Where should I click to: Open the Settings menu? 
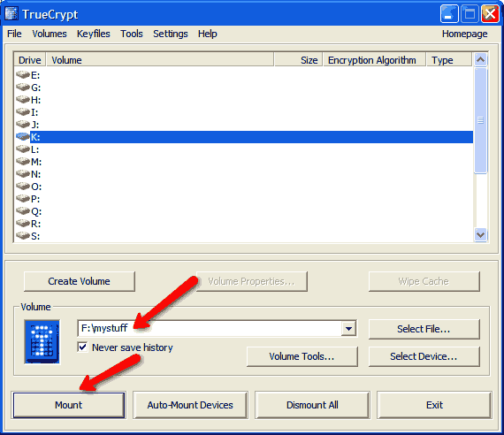(x=171, y=34)
